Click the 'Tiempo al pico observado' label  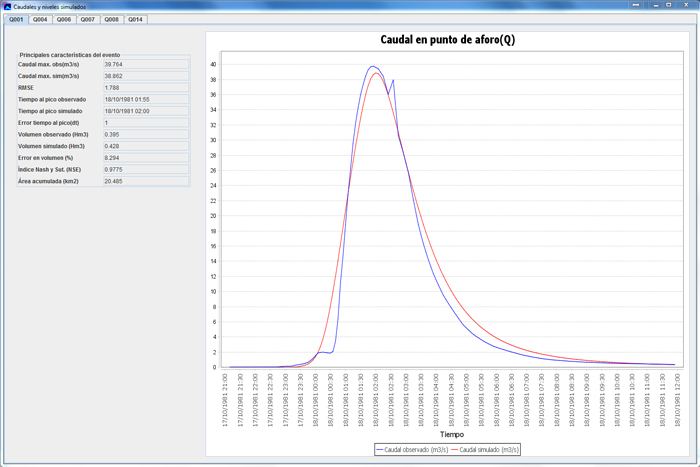(52, 99)
